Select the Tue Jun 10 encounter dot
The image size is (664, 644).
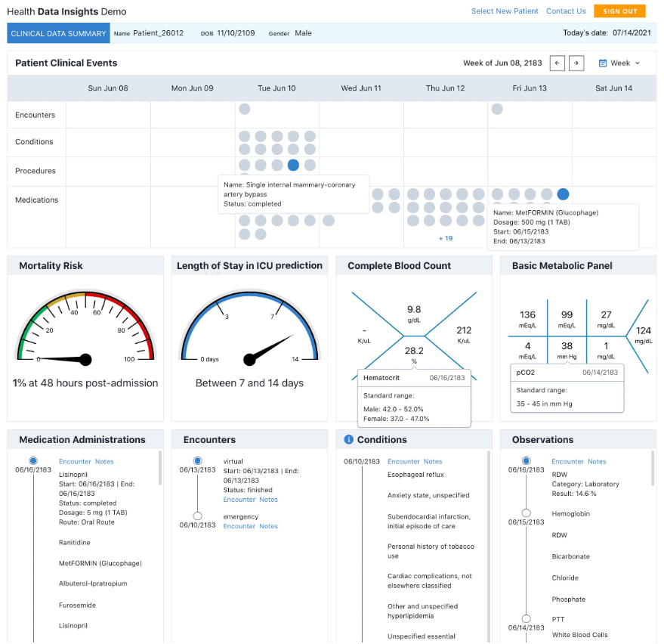tap(244, 109)
